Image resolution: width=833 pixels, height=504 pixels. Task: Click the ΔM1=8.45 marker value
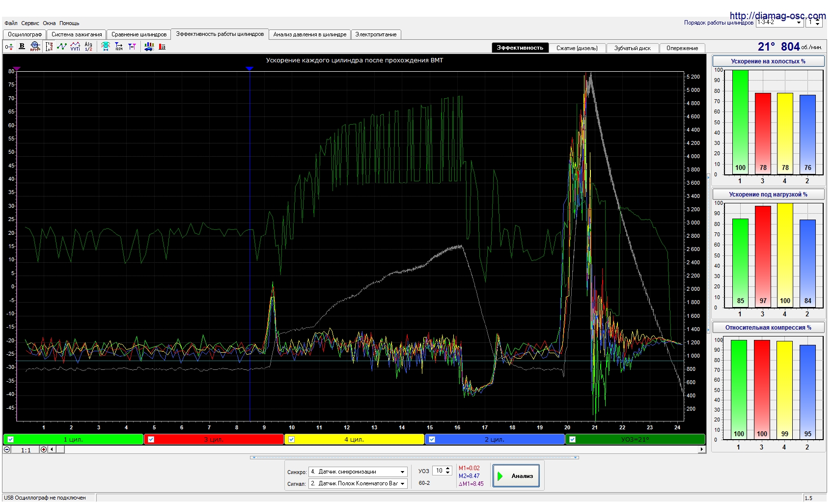point(471,484)
